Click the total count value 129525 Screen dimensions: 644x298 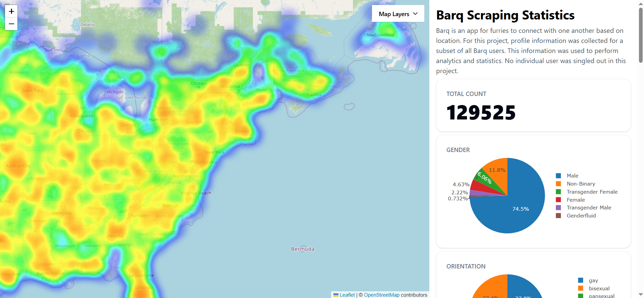(x=481, y=112)
